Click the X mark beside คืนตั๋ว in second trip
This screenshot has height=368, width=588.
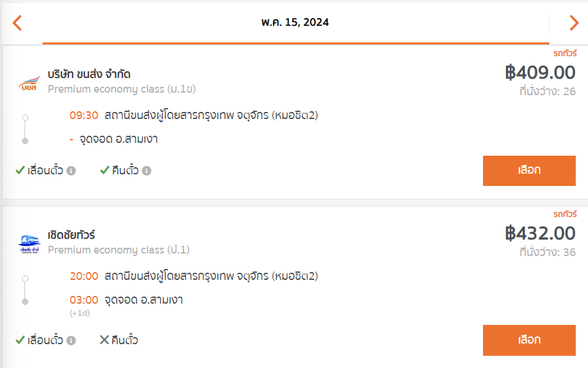click(104, 340)
